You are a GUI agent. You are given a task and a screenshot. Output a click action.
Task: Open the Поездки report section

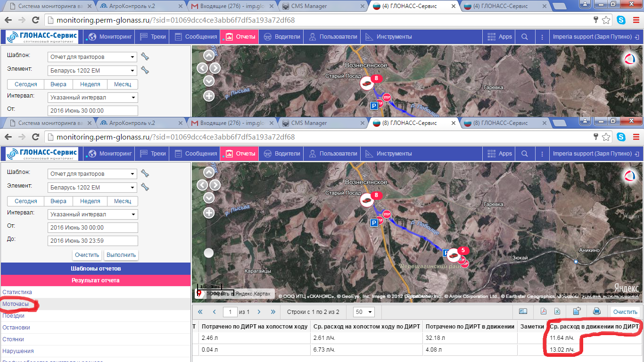click(x=14, y=316)
